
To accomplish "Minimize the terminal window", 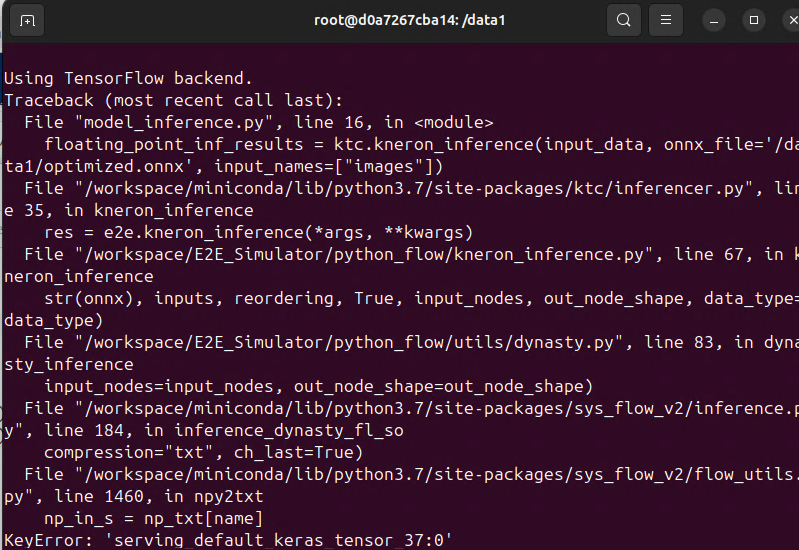I will [714, 21].
